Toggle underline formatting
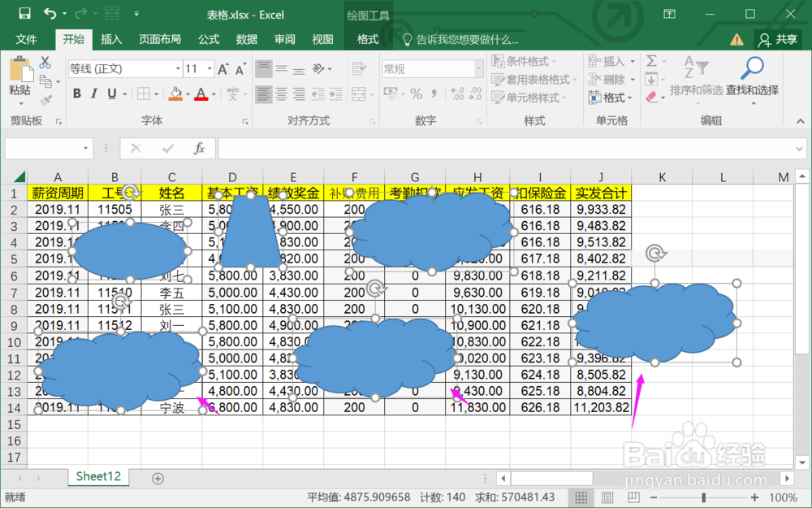Screen dimensions: 812x508 [111, 93]
